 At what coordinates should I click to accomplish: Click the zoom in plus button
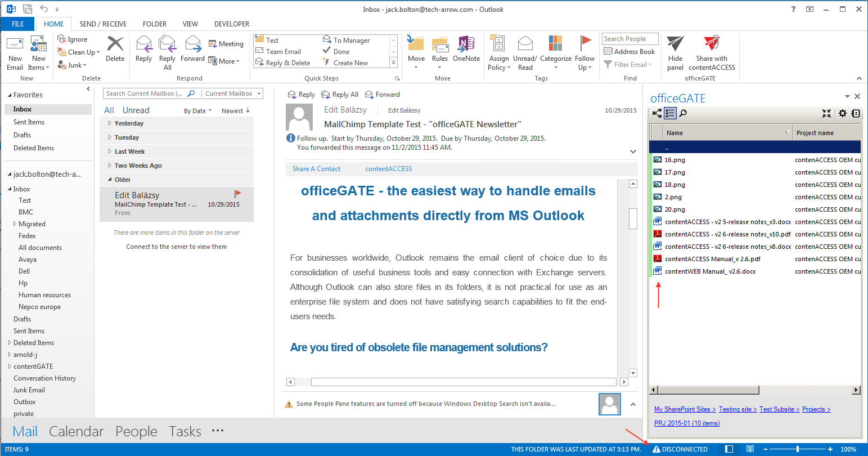[x=830, y=449]
